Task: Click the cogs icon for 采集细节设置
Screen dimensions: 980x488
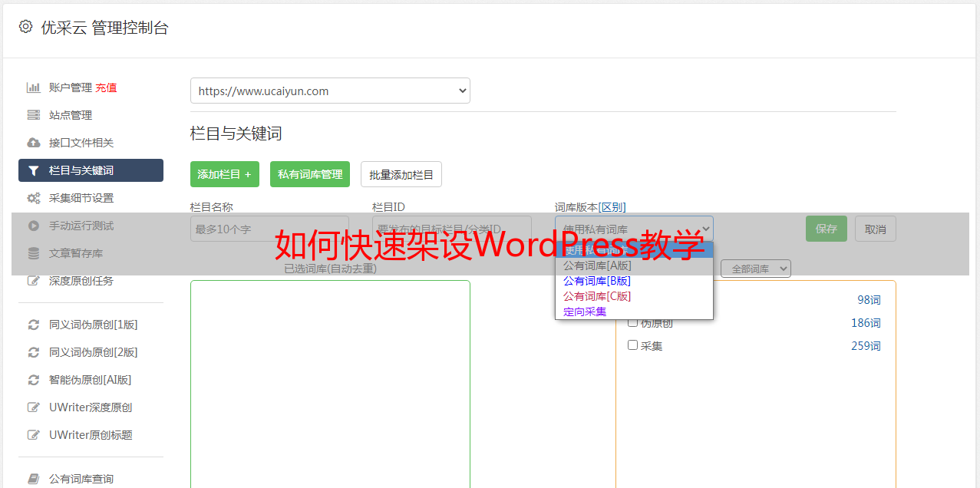Action: click(x=34, y=198)
